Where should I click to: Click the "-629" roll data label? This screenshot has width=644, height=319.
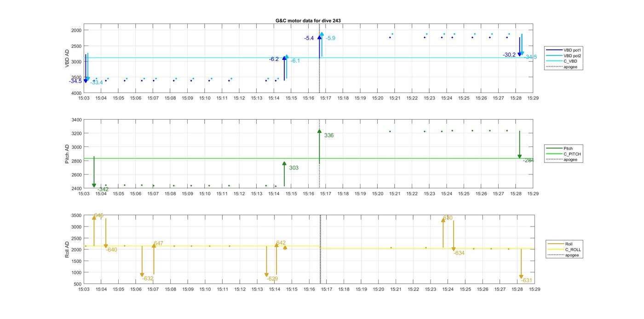coord(272,278)
